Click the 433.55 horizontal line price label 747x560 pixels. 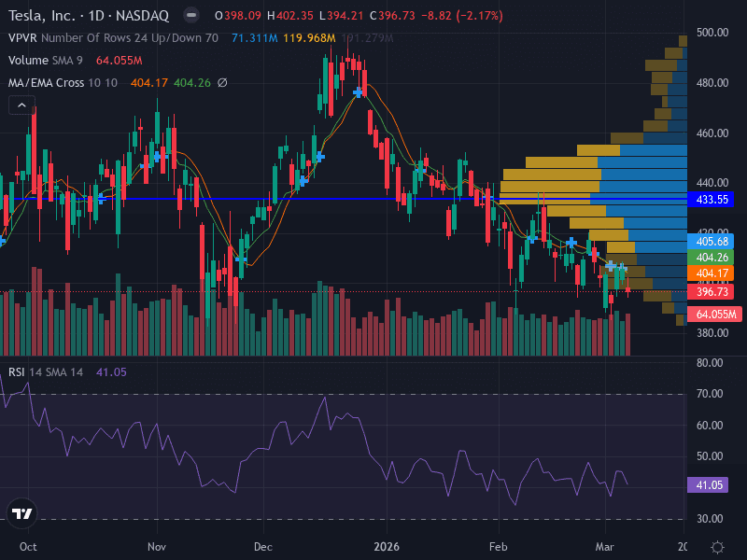point(712,200)
